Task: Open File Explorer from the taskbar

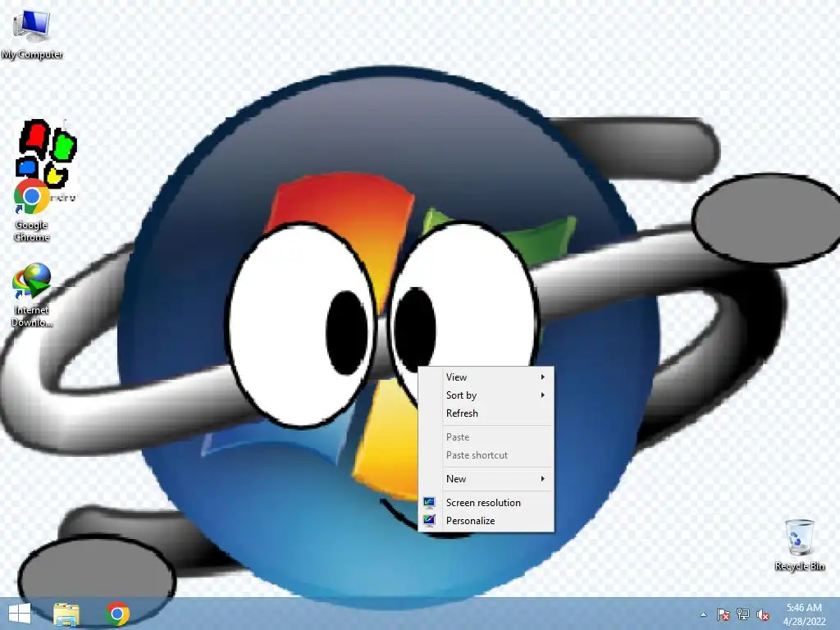Action: click(66, 614)
